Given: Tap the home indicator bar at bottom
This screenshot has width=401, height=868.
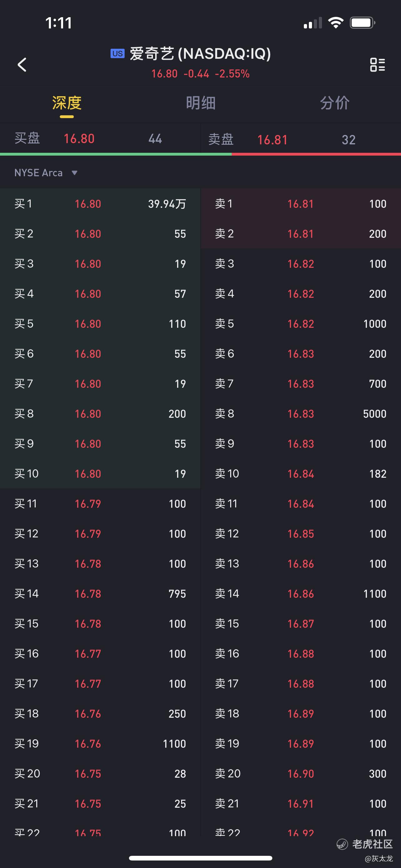Looking at the screenshot, I should click(x=200, y=858).
